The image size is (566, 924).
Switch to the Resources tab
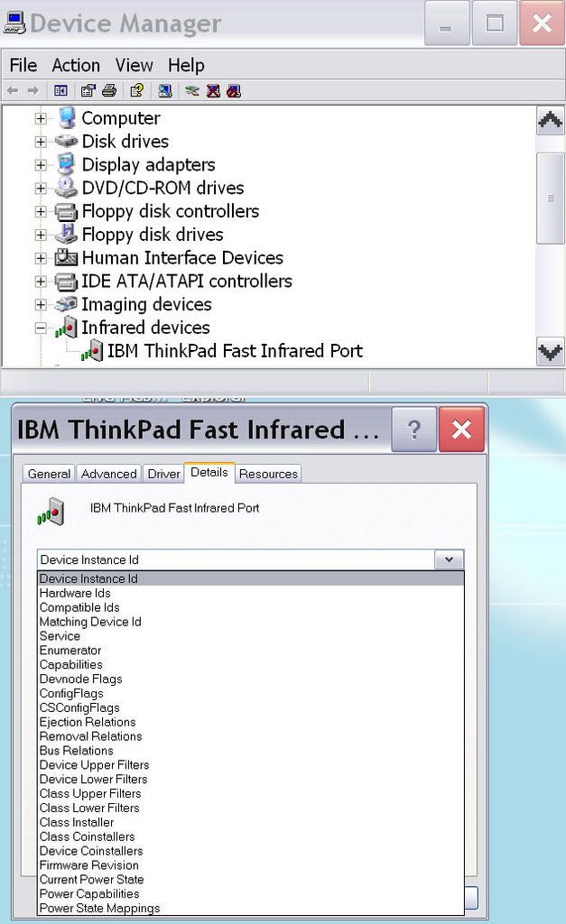(268, 474)
